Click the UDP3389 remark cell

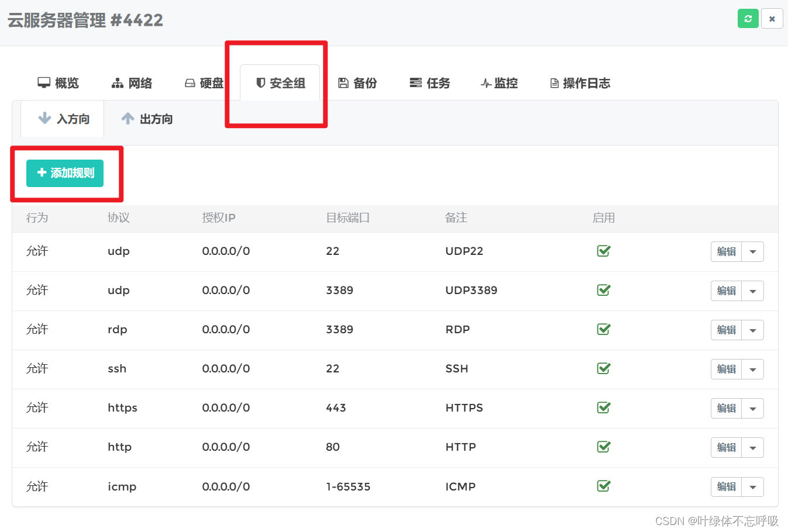[x=472, y=290]
